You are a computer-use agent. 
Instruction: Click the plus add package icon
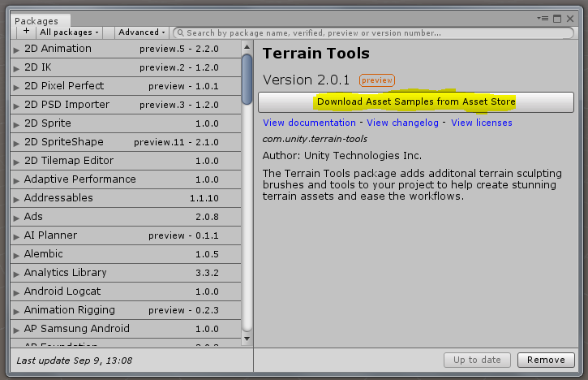(x=26, y=31)
